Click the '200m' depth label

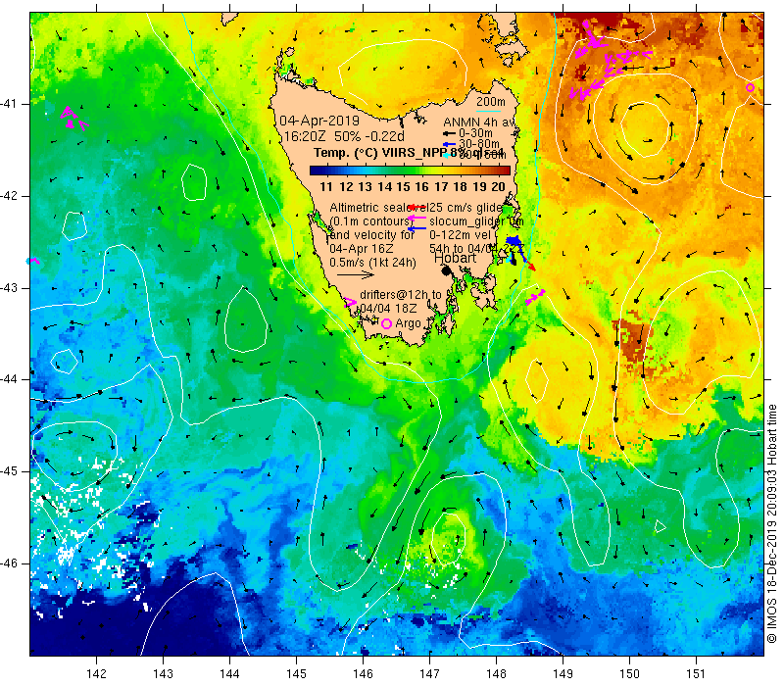(x=491, y=102)
